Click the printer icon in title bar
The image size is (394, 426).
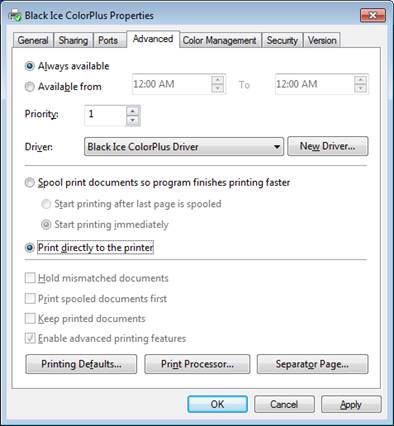coord(15,16)
